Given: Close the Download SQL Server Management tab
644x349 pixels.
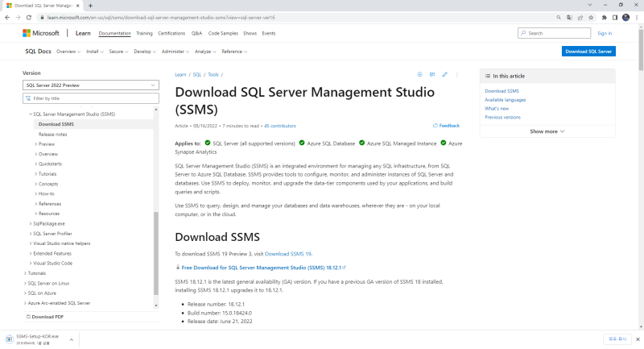Looking at the screenshot, I should click(77, 6).
